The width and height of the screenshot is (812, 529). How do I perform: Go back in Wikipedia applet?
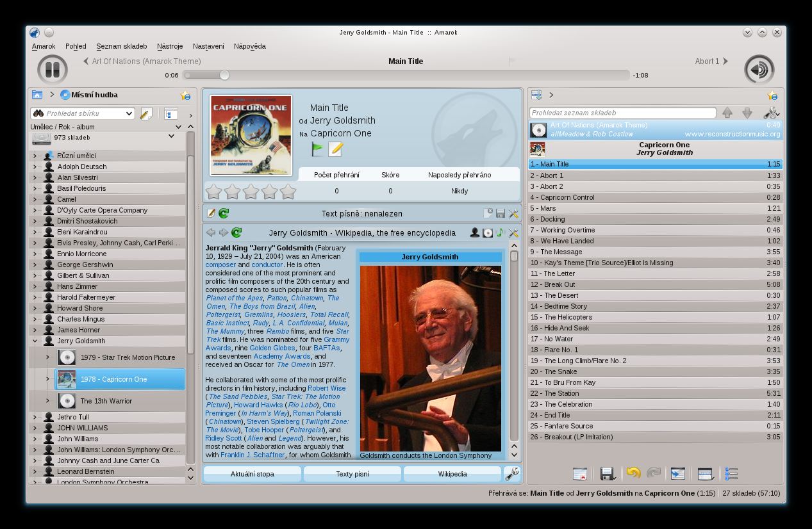[x=211, y=232]
